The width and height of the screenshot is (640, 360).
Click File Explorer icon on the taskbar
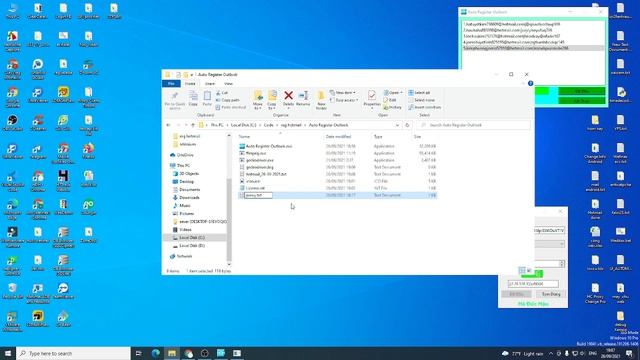coord(172,353)
